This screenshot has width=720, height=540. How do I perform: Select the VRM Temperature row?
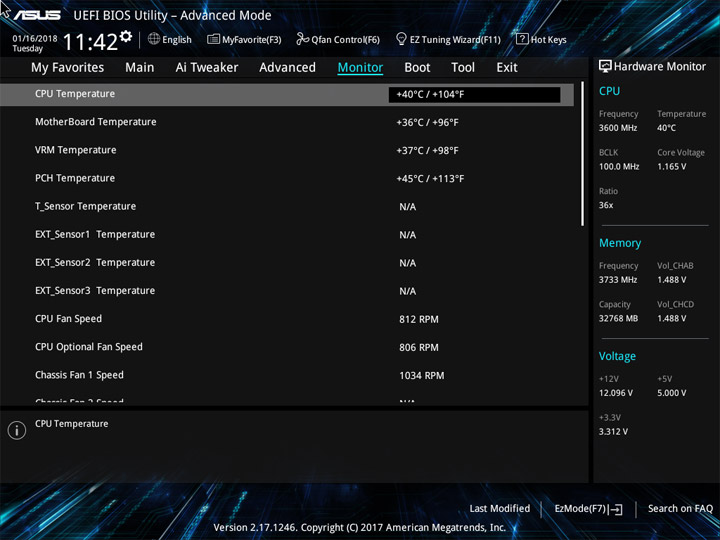click(287, 150)
